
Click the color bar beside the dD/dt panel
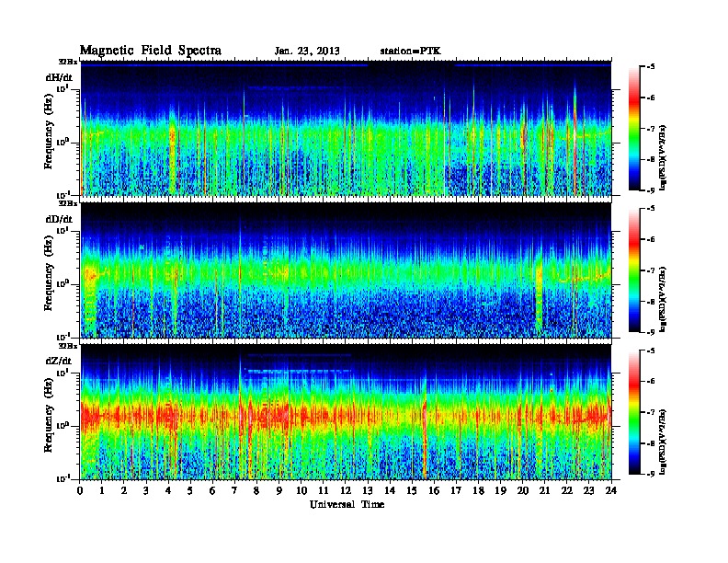[634, 270]
